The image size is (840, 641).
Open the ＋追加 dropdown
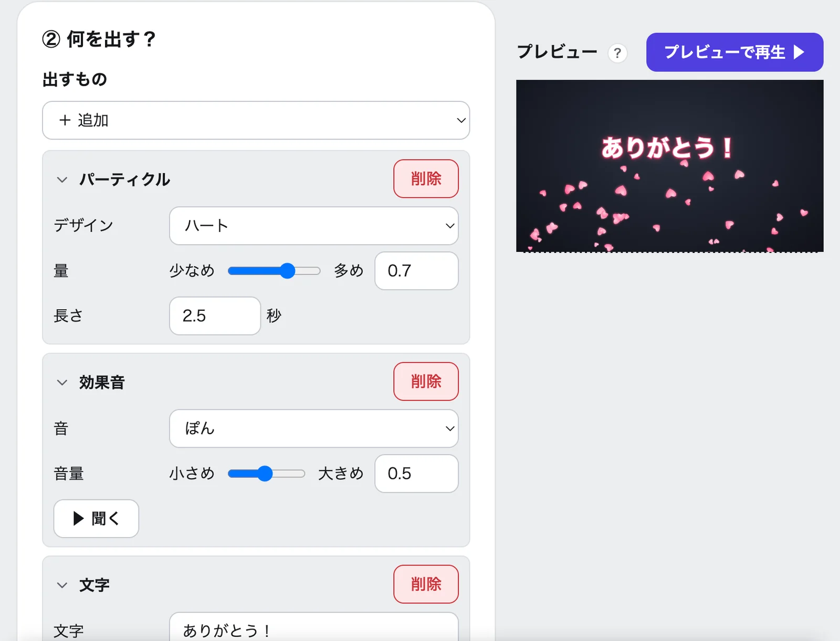pyautogui.click(x=256, y=120)
